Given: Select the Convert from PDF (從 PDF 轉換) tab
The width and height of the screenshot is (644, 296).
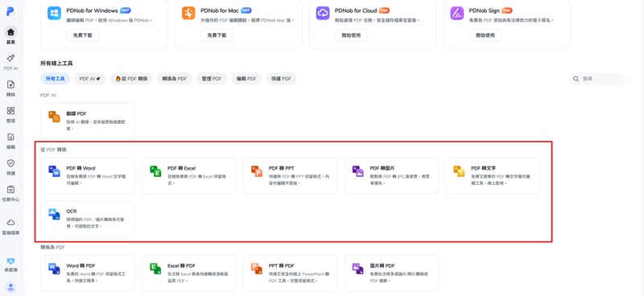Looking at the screenshot, I should coord(131,79).
